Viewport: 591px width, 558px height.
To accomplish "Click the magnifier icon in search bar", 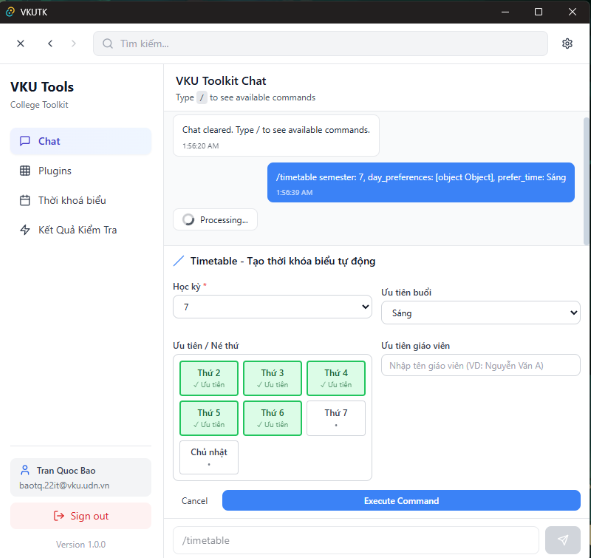I will coord(108,44).
